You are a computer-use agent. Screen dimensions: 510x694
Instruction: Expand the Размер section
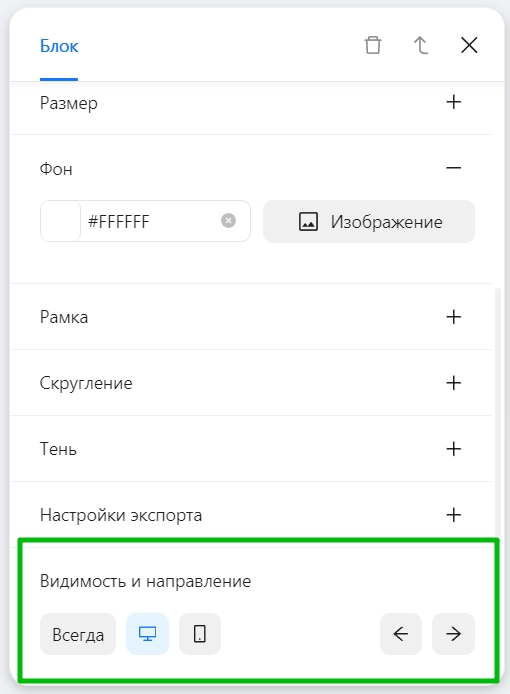[x=453, y=102]
